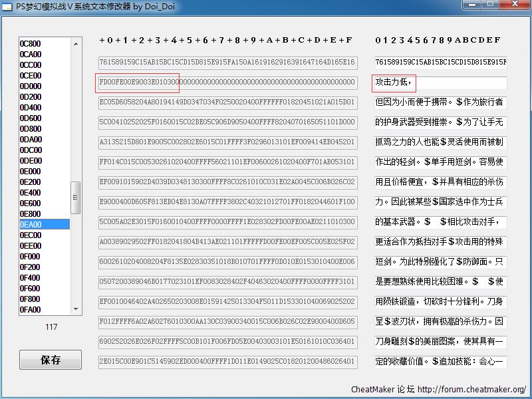Focus the text field containing 攻击力低

point(440,83)
